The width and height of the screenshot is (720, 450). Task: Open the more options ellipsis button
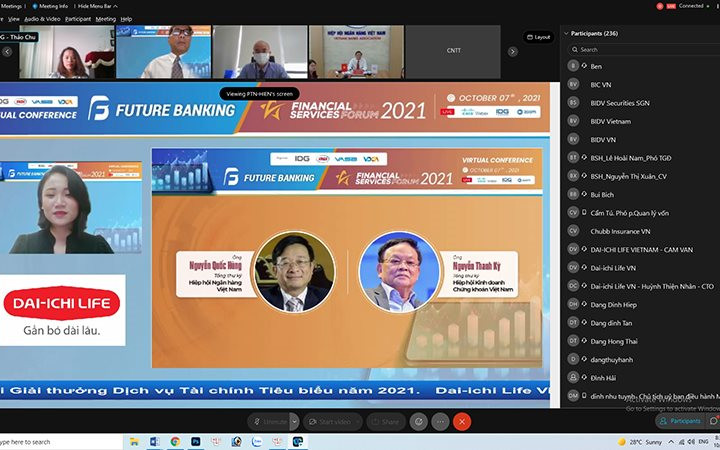tap(440, 422)
